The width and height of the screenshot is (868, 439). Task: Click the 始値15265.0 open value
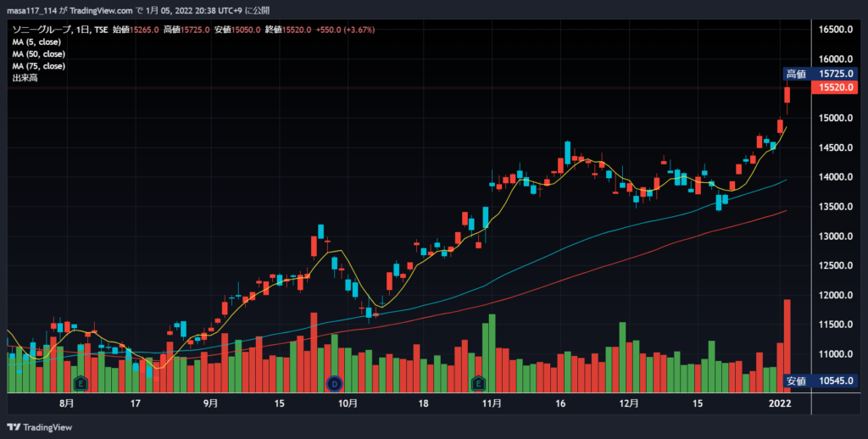136,30
